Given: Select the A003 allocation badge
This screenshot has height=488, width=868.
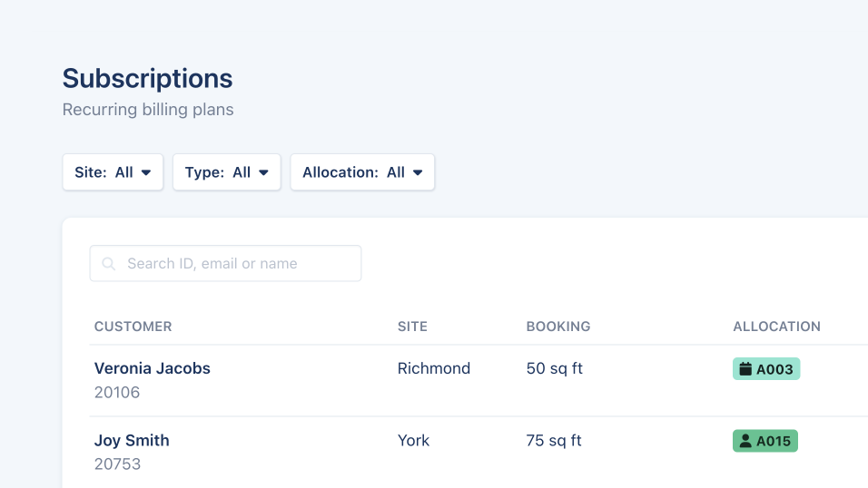Looking at the screenshot, I should pyautogui.click(x=766, y=369).
